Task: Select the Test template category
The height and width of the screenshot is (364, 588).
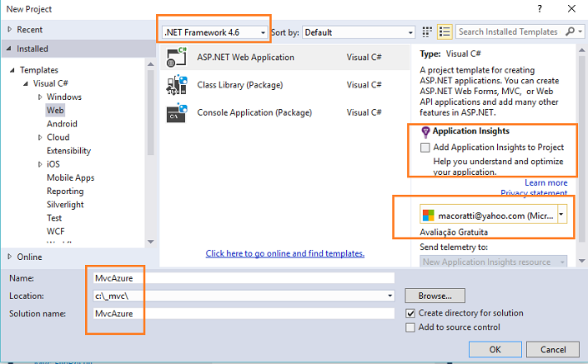Action: click(x=54, y=218)
